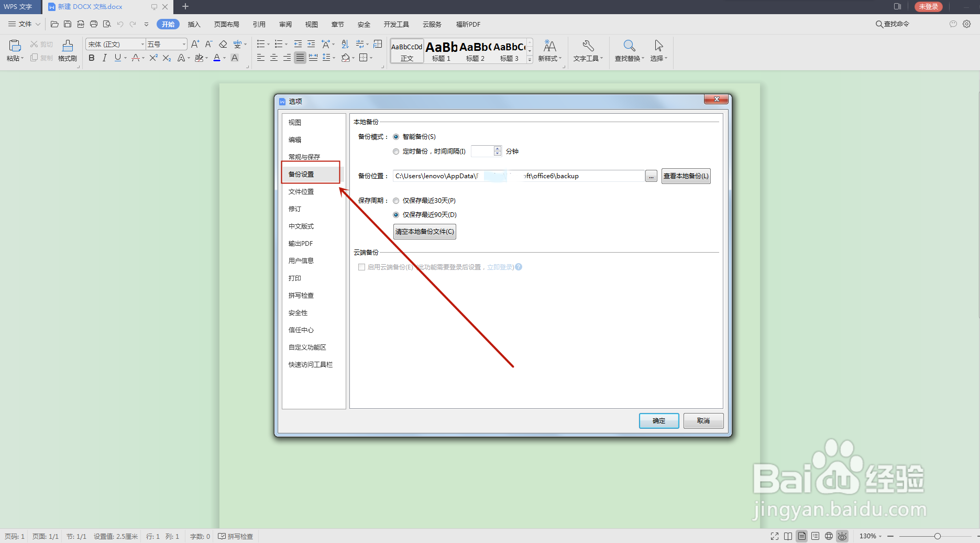The image size is (980, 543).
Task: Click the Print icon in quick toolbar
Action: tap(94, 24)
